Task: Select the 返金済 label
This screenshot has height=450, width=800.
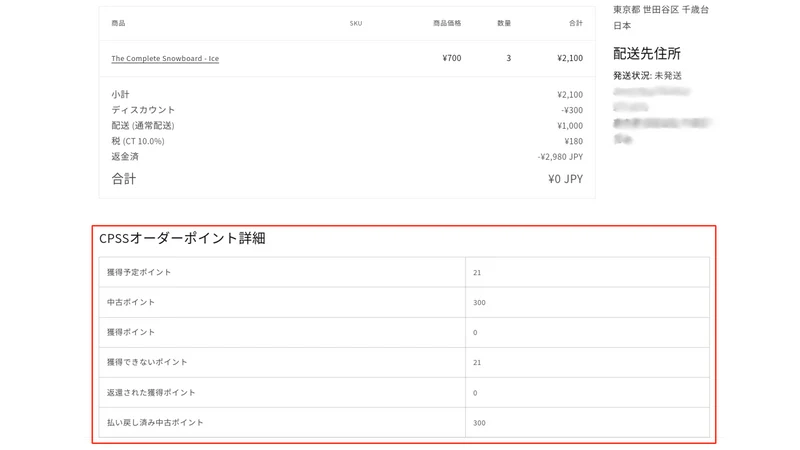Action: pos(125,157)
